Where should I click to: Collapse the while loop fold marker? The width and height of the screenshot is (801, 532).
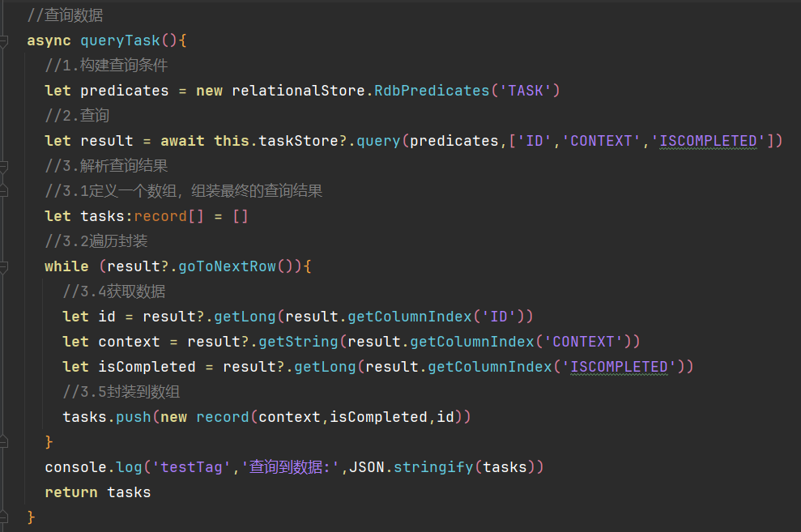[3, 267]
